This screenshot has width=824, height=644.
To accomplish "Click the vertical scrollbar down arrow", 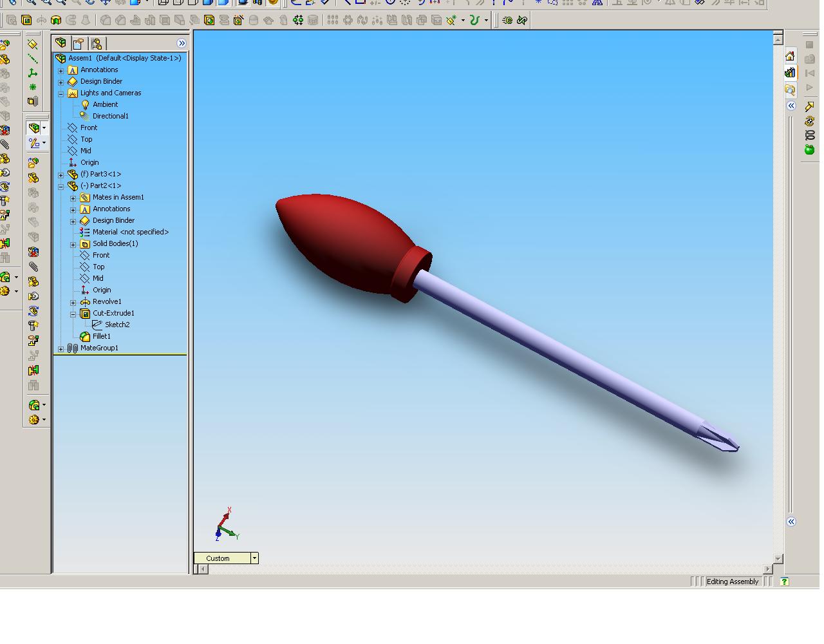I will pyautogui.click(x=778, y=558).
